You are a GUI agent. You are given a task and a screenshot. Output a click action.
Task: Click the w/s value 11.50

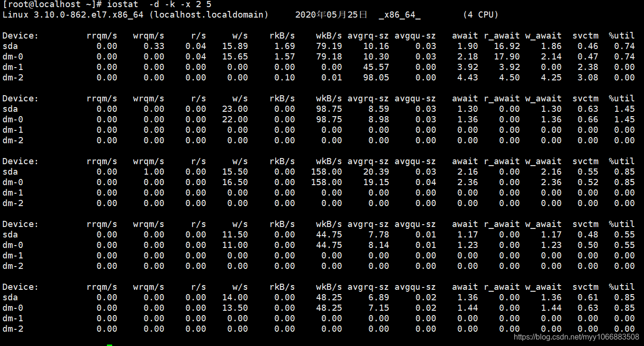click(x=235, y=235)
